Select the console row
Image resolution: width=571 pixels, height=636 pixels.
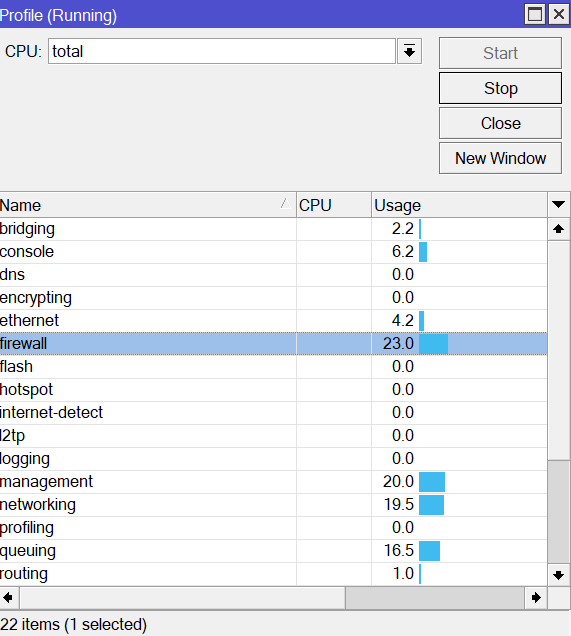[273, 252]
